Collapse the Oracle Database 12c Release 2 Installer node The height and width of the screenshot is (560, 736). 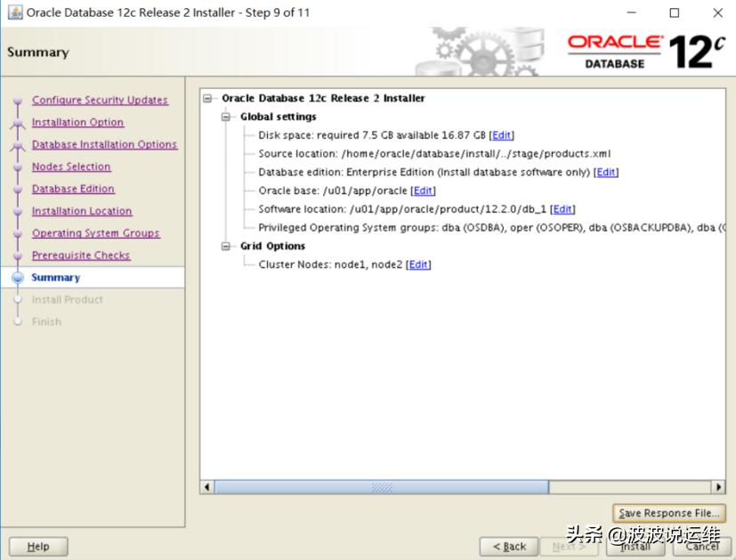click(x=207, y=98)
